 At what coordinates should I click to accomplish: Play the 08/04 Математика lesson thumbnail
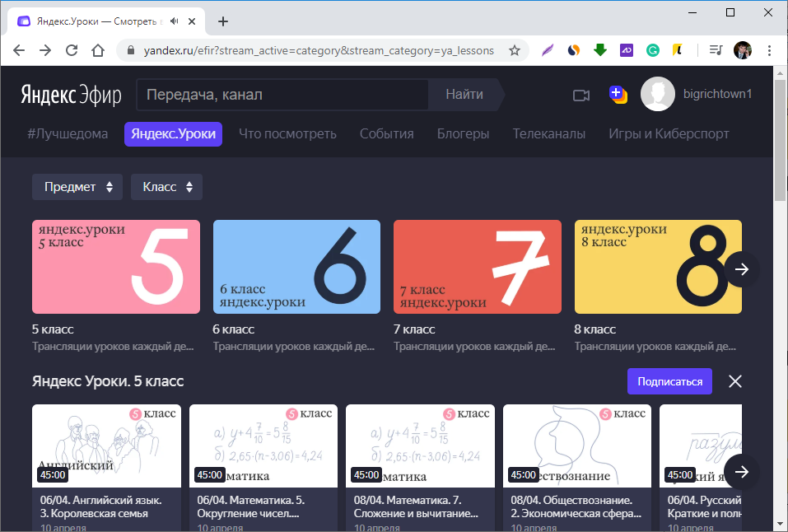click(x=420, y=446)
